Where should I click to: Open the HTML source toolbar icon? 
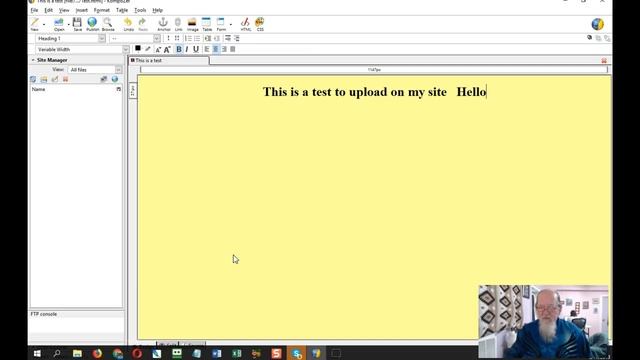pos(245,24)
